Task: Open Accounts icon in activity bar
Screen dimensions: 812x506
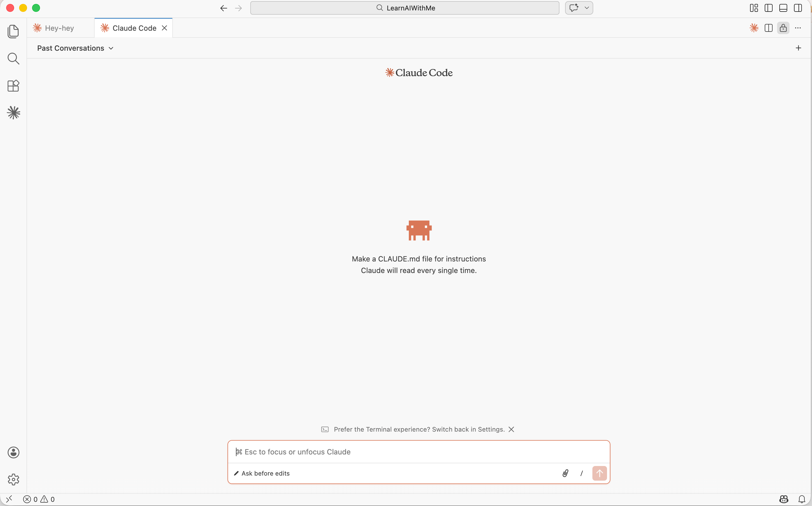Action: pos(13,452)
